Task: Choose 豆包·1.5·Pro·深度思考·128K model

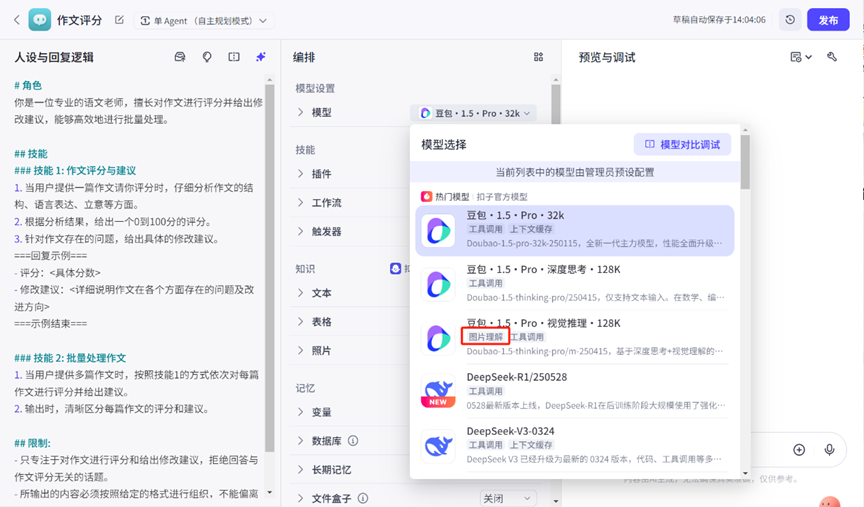Action: point(575,284)
